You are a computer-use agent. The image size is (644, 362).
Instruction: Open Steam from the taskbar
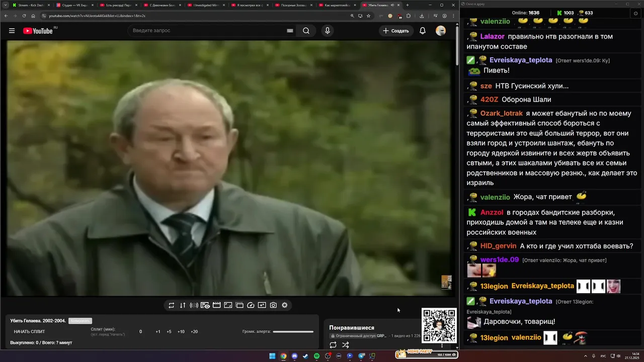pyautogui.click(x=305, y=356)
